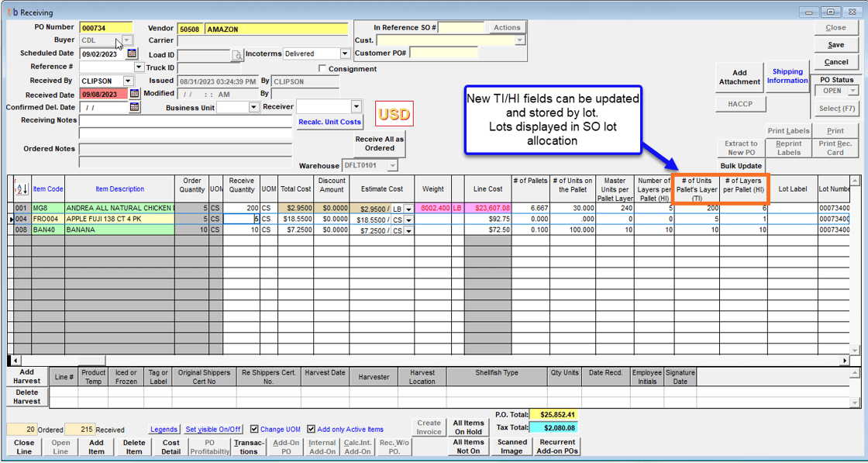Expand the Business Unit dropdown
The height and width of the screenshot is (463, 868).
point(253,108)
